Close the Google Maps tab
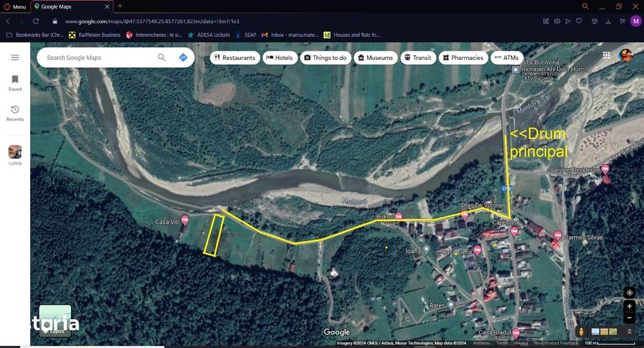644x348 pixels. pos(107,6)
